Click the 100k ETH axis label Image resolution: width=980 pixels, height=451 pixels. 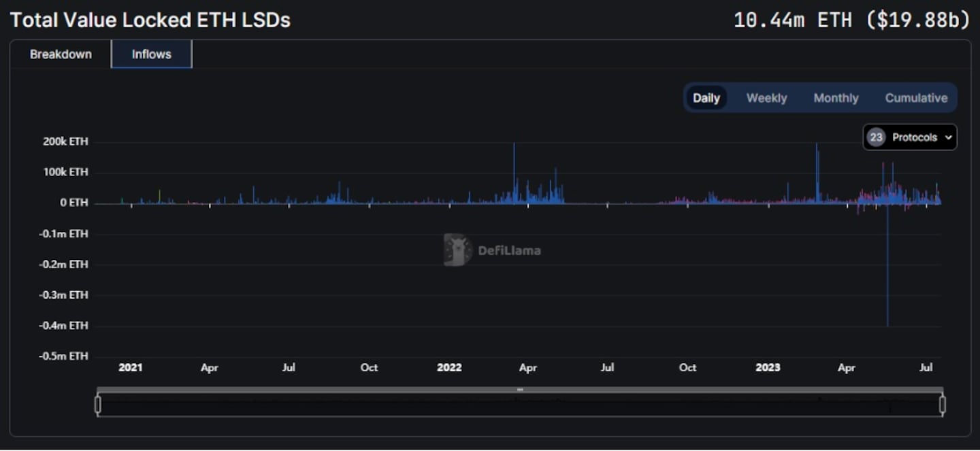(x=65, y=172)
